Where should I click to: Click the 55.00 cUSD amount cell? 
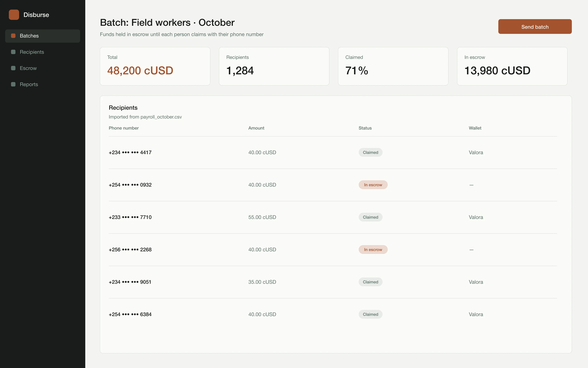262,217
